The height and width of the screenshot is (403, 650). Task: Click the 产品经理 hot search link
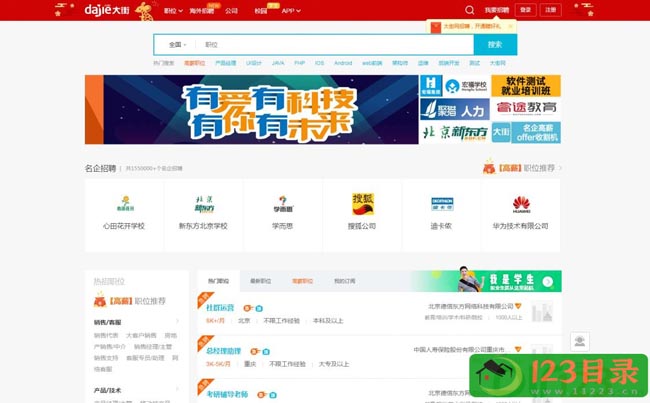[226, 63]
